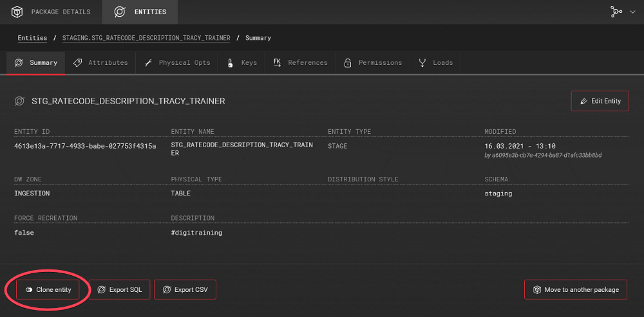Open the Package Details tab

53,12
